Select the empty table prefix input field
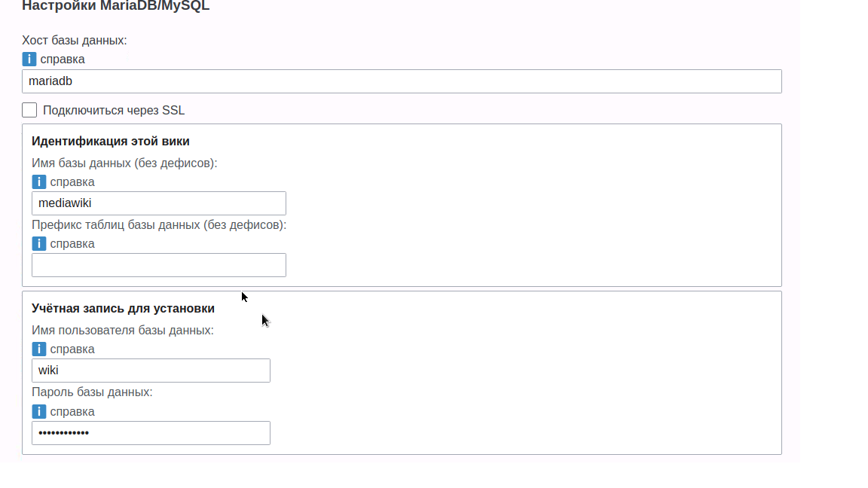The width and height of the screenshot is (868, 488). pos(159,265)
